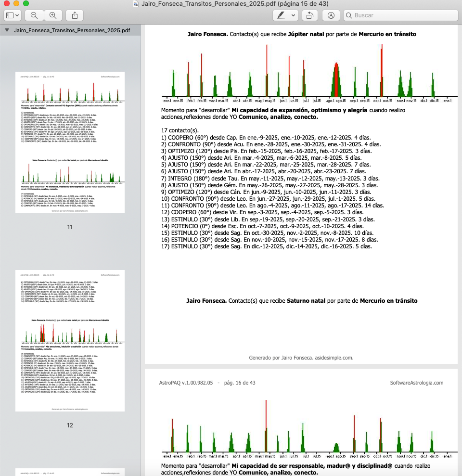Open page 11 thumbnail in sidebar
The width and height of the screenshot is (462, 476).
pyautogui.click(x=70, y=142)
